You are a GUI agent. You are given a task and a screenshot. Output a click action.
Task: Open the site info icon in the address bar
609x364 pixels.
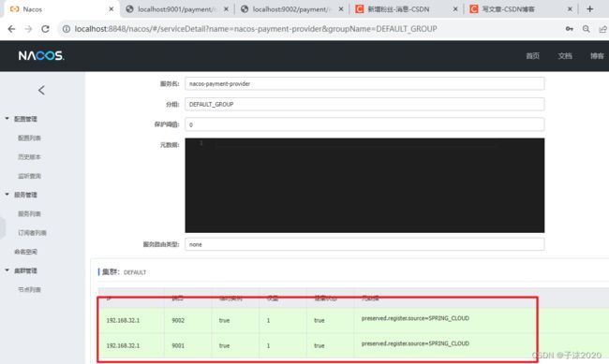pos(67,29)
